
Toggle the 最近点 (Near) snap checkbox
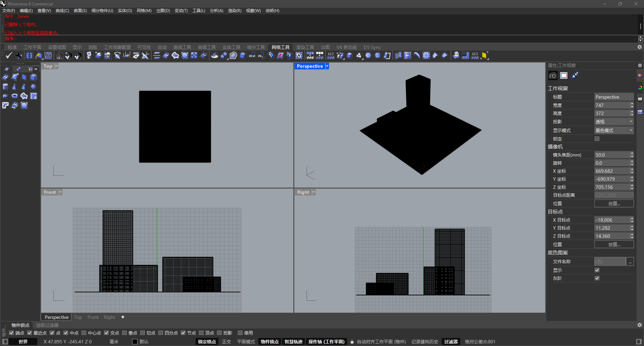click(x=30, y=333)
